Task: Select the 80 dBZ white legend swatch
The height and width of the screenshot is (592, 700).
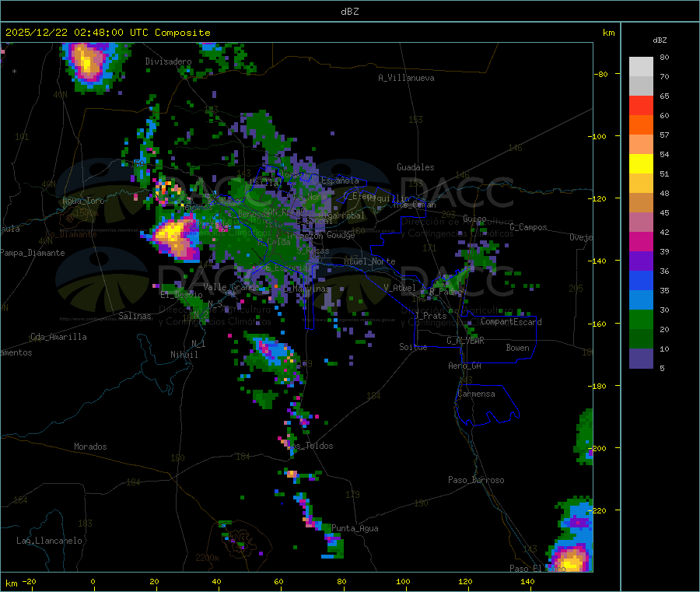Action: click(641, 67)
